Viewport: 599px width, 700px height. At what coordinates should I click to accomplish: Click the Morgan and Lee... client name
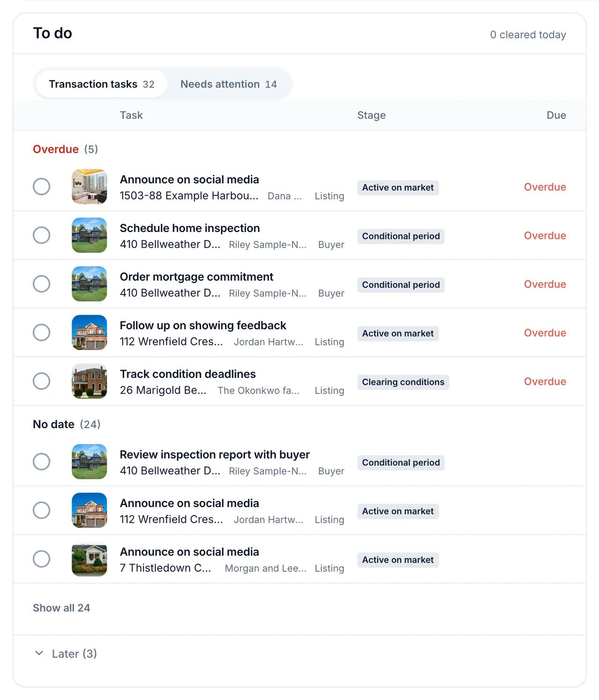click(266, 568)
